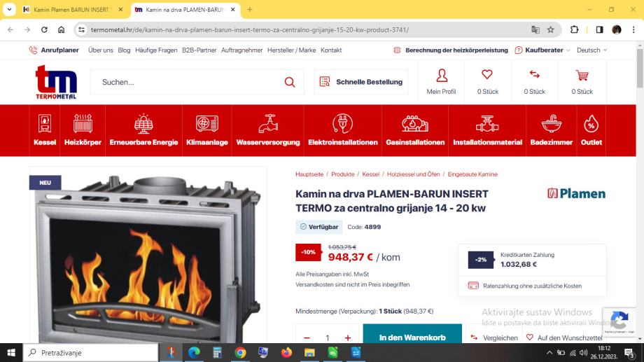
Task: Show hidden system tray icons
Action: (549, 353)
